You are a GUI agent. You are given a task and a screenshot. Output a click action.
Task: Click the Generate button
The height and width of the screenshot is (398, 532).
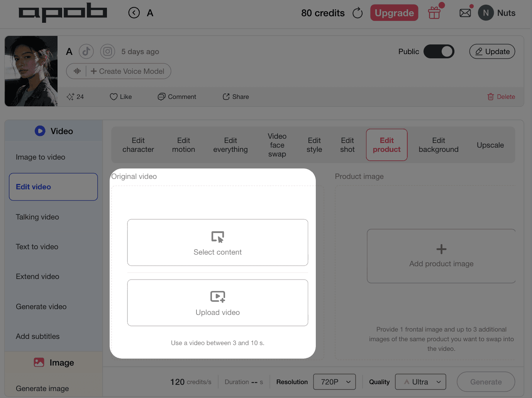486,382
